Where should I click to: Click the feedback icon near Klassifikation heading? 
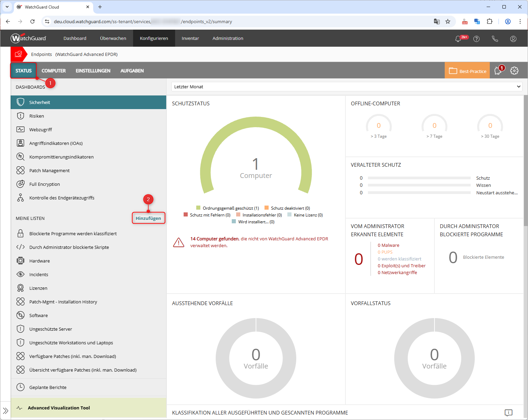click(x=508, y=412)
